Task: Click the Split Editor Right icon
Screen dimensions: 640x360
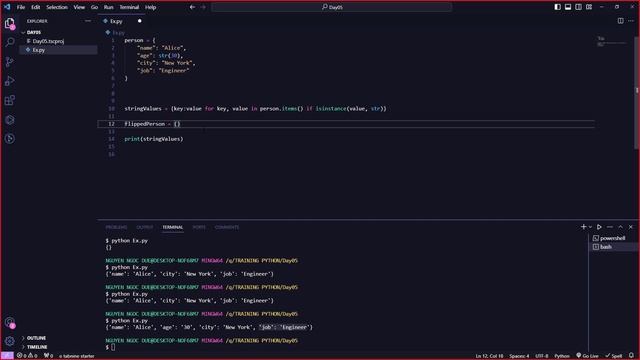Action: (x=620, y=21)
